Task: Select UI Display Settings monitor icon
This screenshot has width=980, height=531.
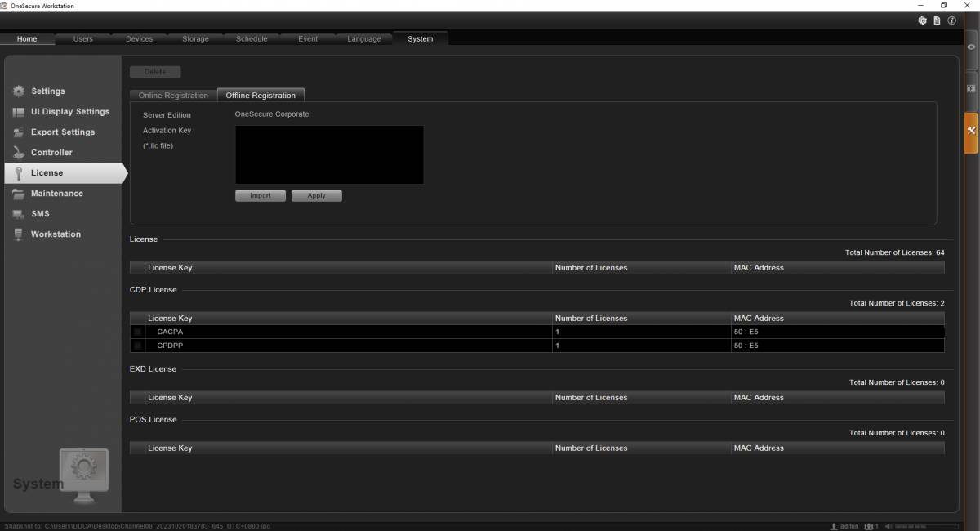Action: point(18,111)
